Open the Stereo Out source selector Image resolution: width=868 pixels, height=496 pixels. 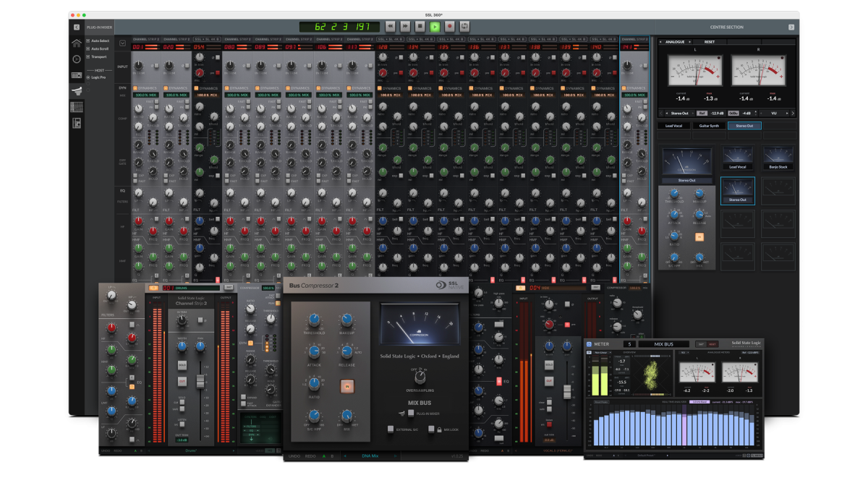(x=679, y=113)
